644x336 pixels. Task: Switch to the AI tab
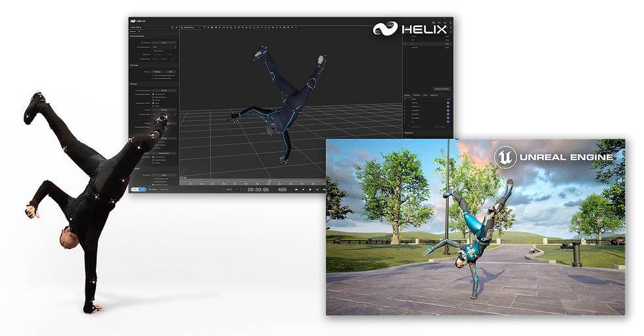tap(139, 32)
